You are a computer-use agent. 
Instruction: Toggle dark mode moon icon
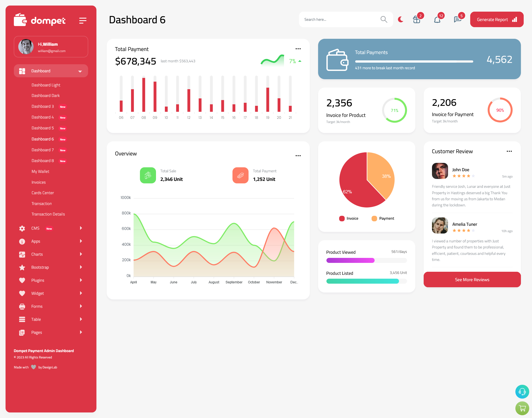click(x=400, y=19)
